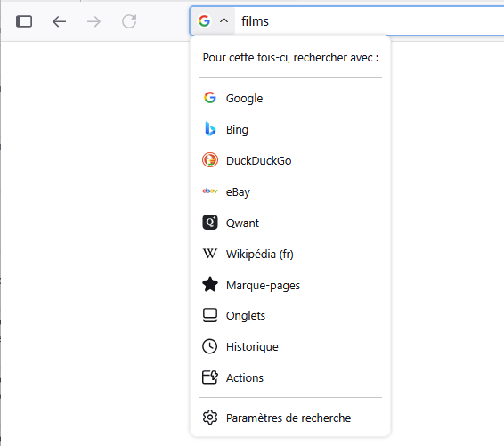Select eBay from the search list
Screen dimensions: 504x446
290,191
